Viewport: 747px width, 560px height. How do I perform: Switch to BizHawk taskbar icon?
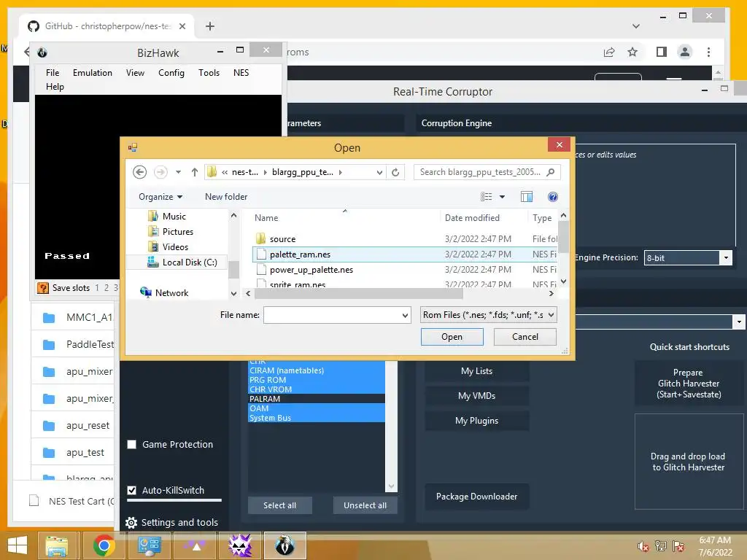285,545
